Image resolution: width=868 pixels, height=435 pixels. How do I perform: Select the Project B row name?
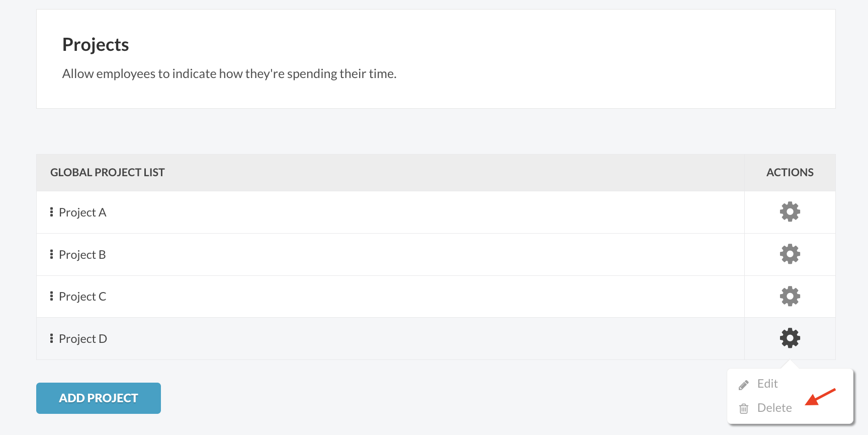click(x=82, y=255)
